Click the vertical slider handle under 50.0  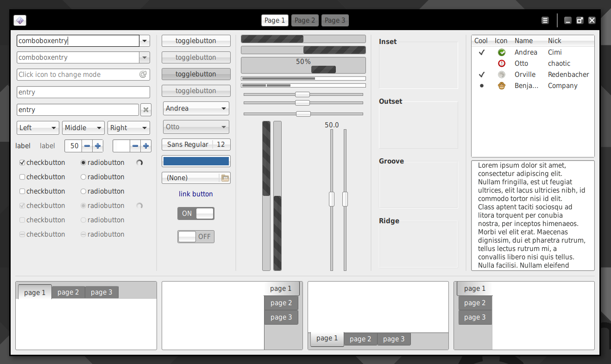[x=332, y=199]
